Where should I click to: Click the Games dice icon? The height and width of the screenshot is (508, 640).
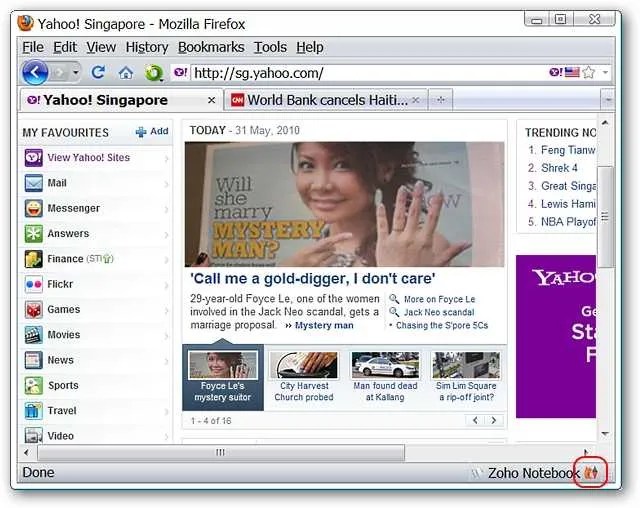pyautogui.click(x=33, y=310)
